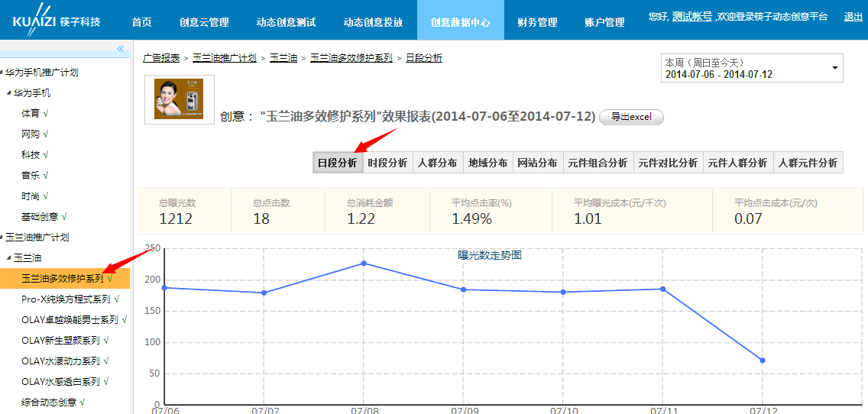This screenshot has width=868, height=414.
Task: Switch to the 网站分布 tab
Action: pos(537,163)
